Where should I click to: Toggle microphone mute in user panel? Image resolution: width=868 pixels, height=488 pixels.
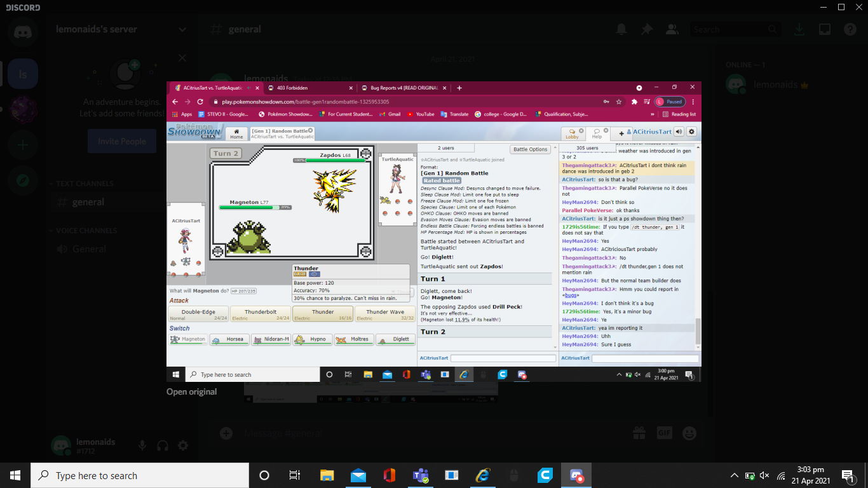(x=142, y=445)
